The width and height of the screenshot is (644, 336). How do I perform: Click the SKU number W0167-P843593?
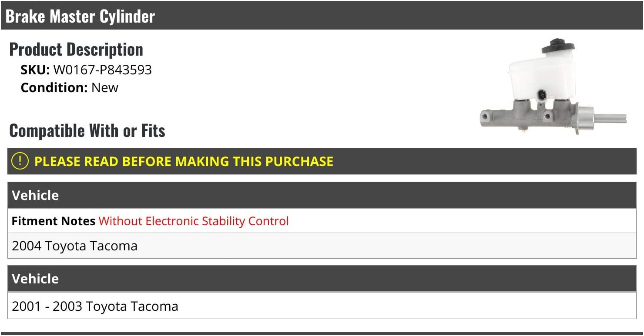(102, 70)
